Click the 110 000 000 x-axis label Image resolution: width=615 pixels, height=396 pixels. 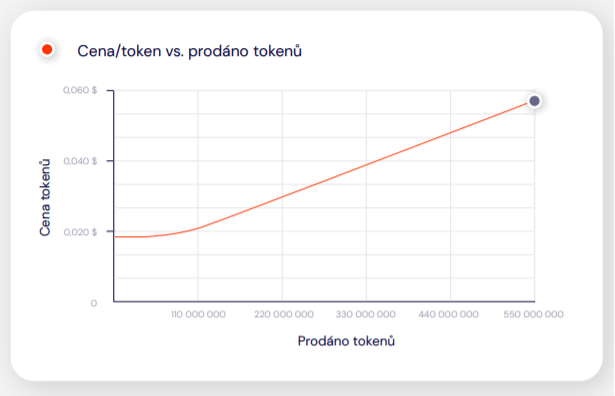point(198,314)
